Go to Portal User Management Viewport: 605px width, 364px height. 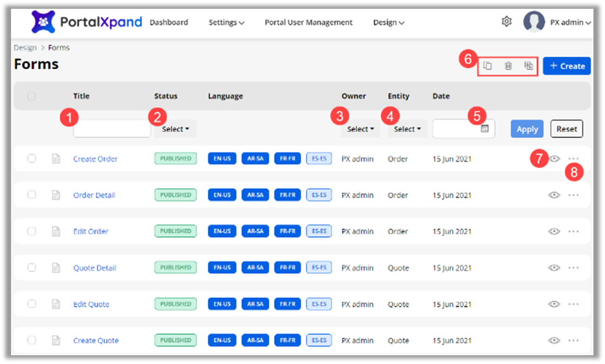309,23
